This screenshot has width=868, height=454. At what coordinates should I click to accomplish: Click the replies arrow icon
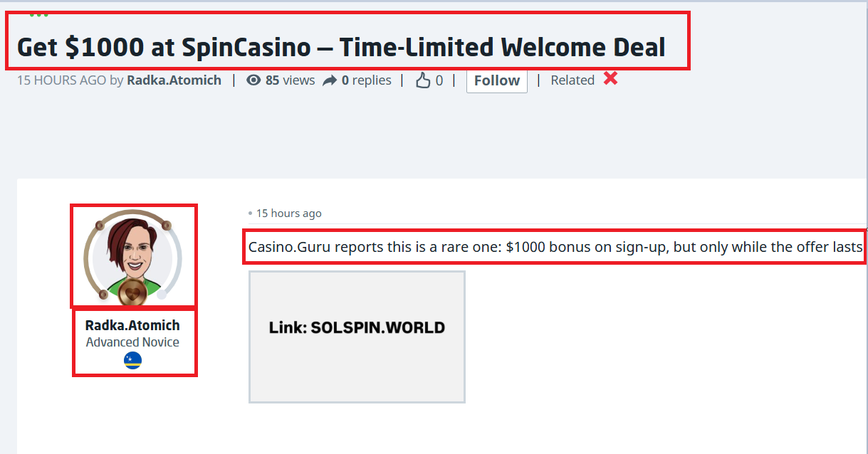(330, 81)
